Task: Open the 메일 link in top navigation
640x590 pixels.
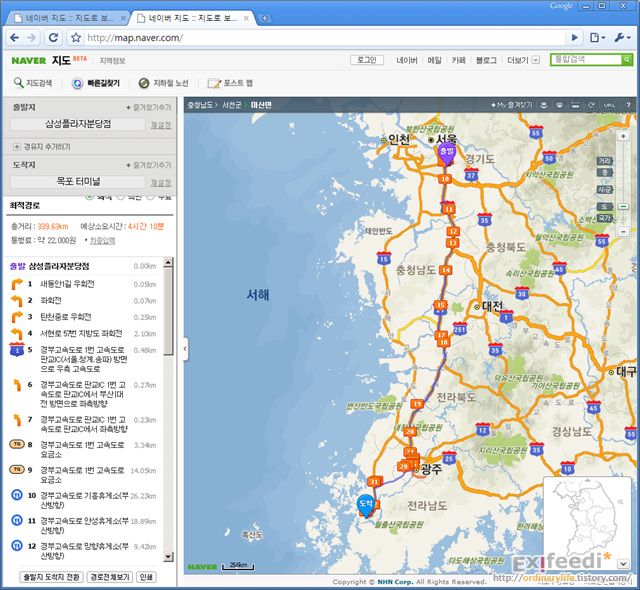Action: [434, 60]
